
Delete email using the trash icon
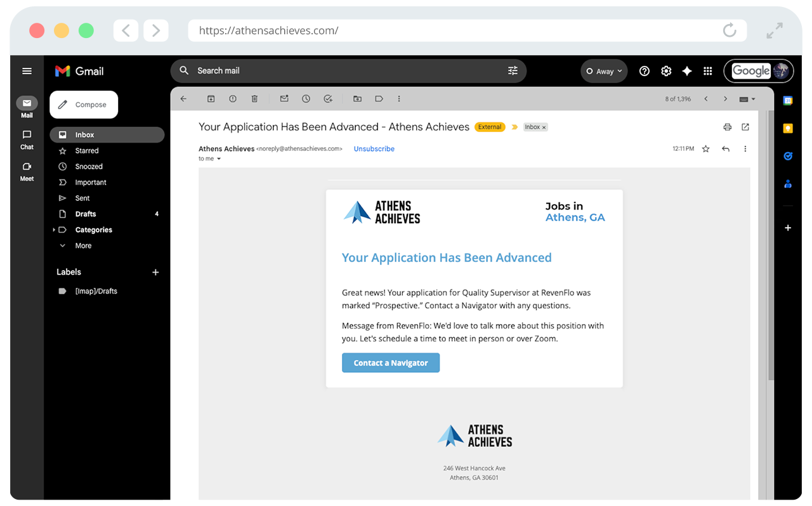click(x=254, y=99)
